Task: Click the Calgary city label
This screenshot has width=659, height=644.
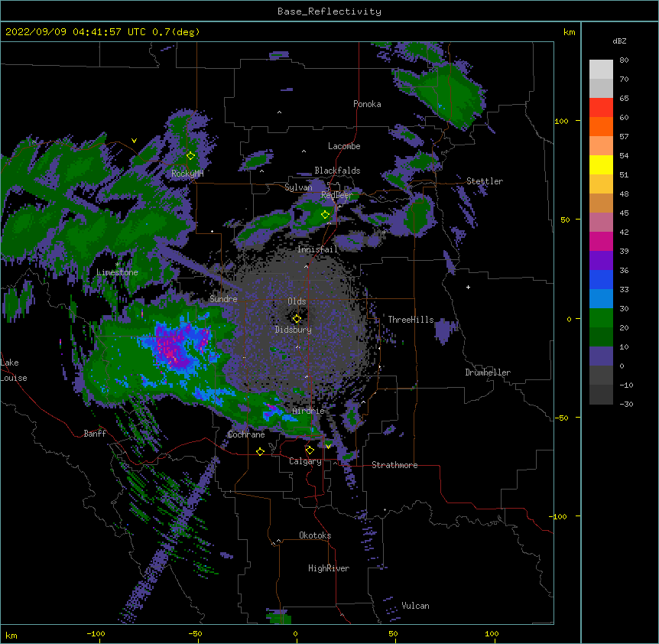Action: tap(306, 461)
